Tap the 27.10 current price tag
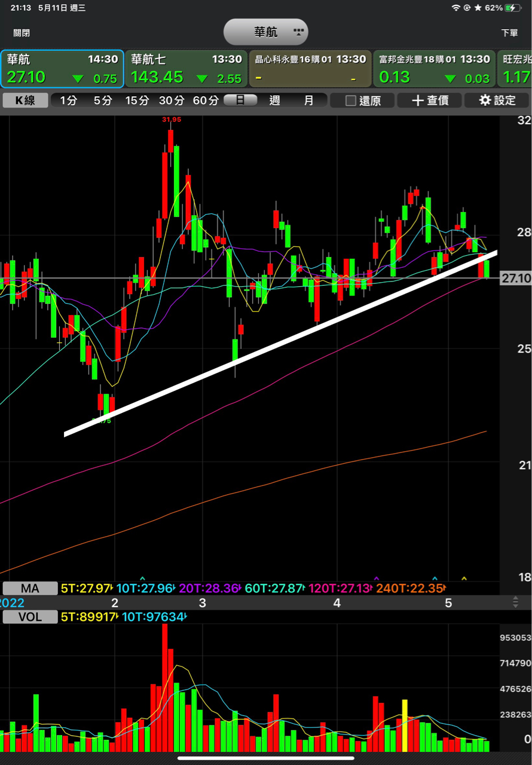 coord(516,278)
